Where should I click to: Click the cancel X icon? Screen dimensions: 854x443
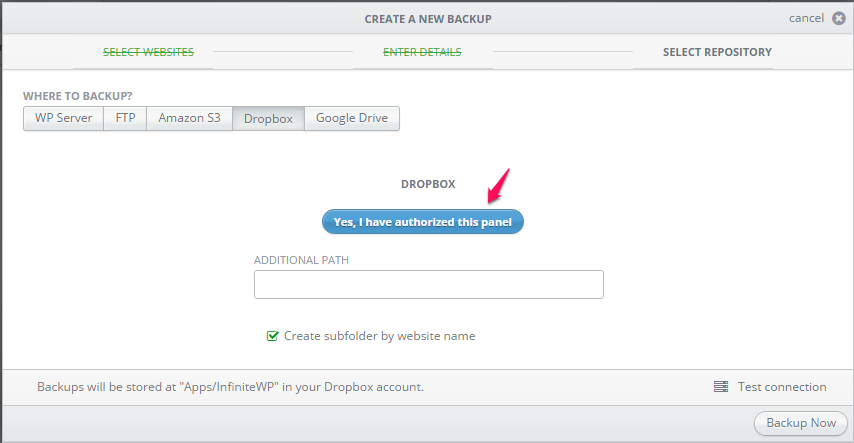pos(839,19)
